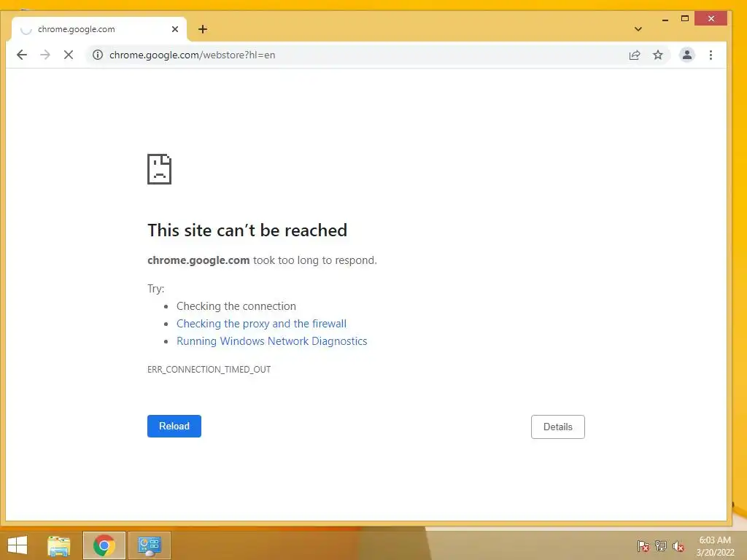Select ERR_CONNECTION_TIMED_OUT text
This screenshot has width=747, height=560.
pos(209,370)
